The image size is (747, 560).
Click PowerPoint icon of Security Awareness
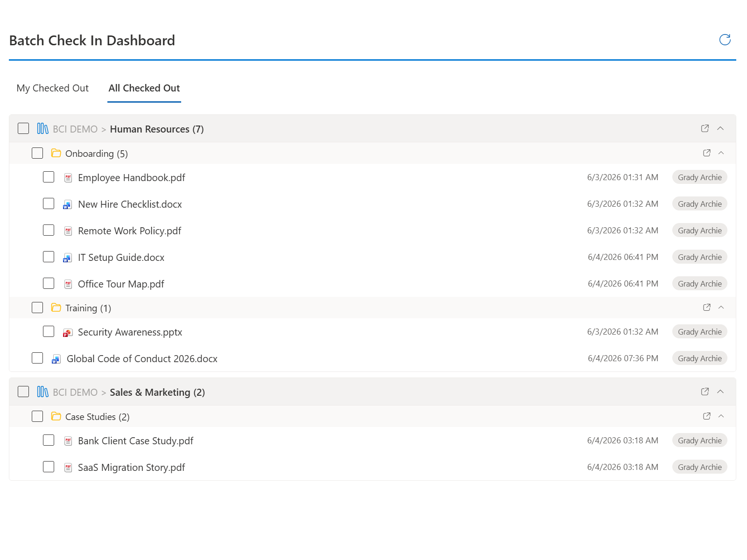(68, 332)
